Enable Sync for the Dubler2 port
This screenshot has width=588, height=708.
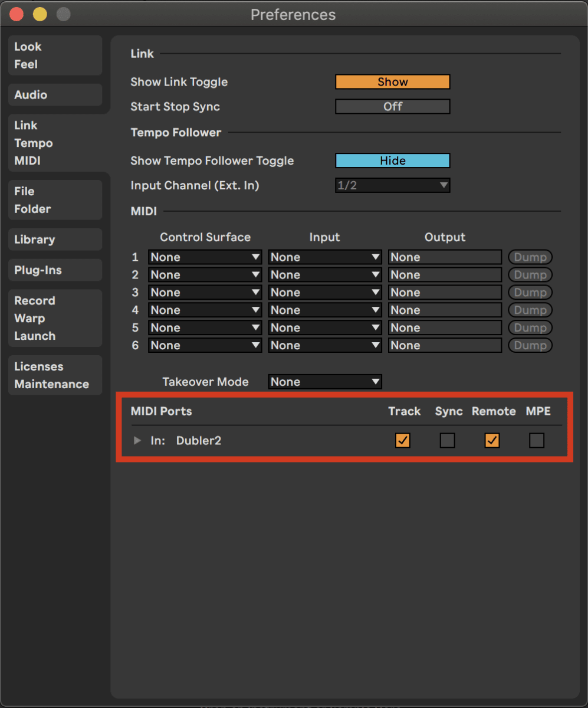point(448,440)
